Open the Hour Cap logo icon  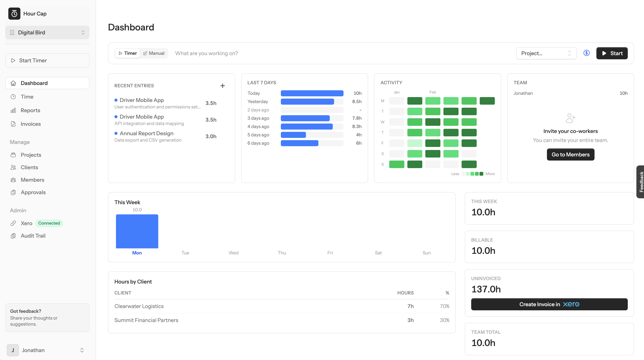point(14,13)
